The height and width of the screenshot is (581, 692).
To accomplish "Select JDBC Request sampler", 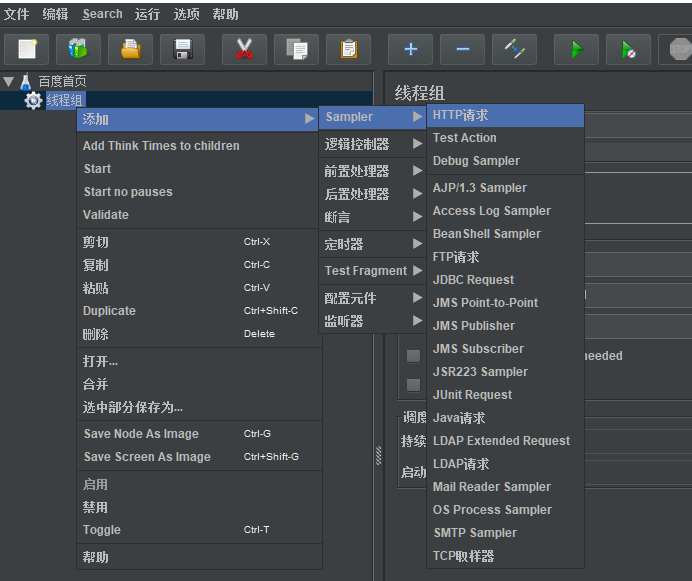I will pos(473,280).
